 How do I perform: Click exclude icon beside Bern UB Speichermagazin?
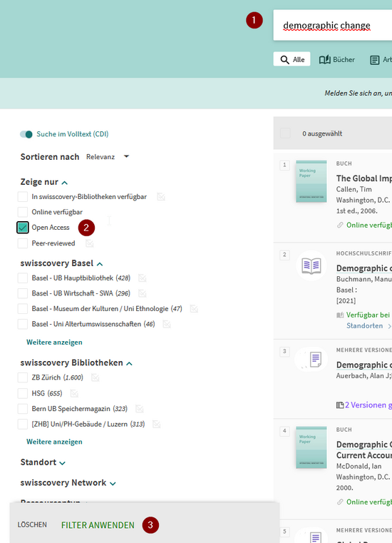140,409
